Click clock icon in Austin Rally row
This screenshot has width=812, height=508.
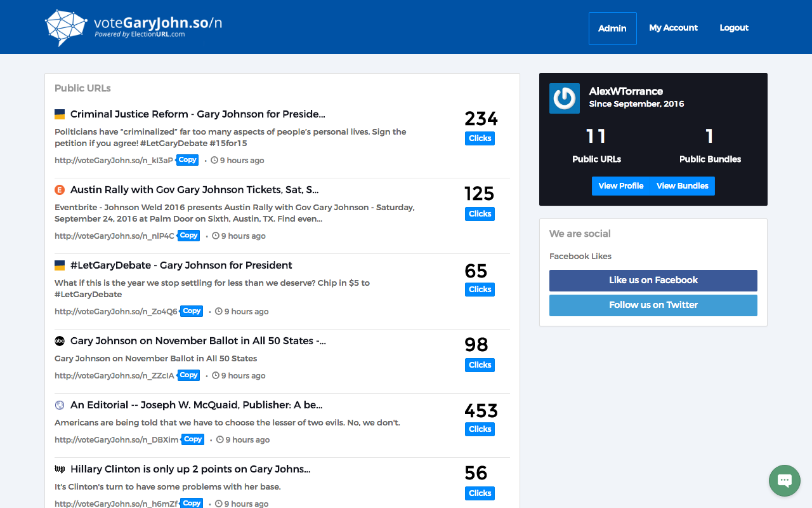coord(216,236)
